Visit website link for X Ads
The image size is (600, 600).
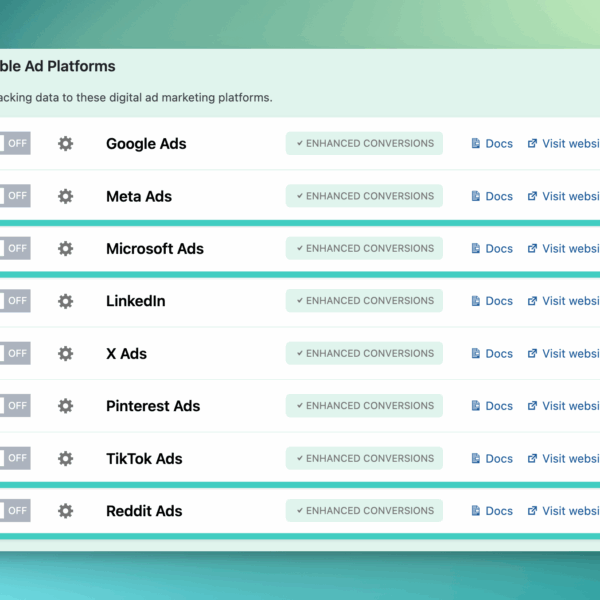[564, 354]
